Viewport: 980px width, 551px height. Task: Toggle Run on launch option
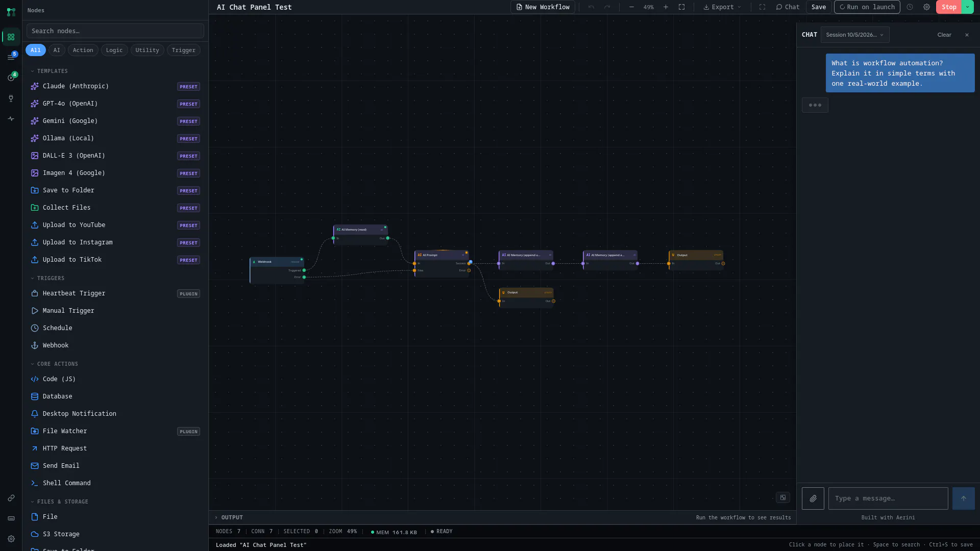tap(867, 7)
